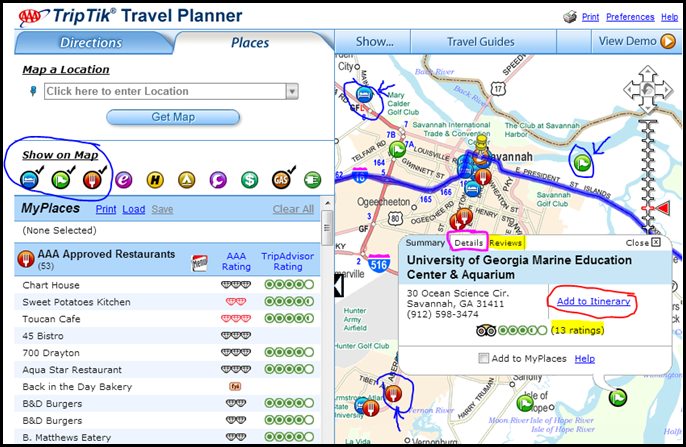Click the Add to Itinerary link
The height and width of the screenshot is (447, 686).
tap(593, 301)
